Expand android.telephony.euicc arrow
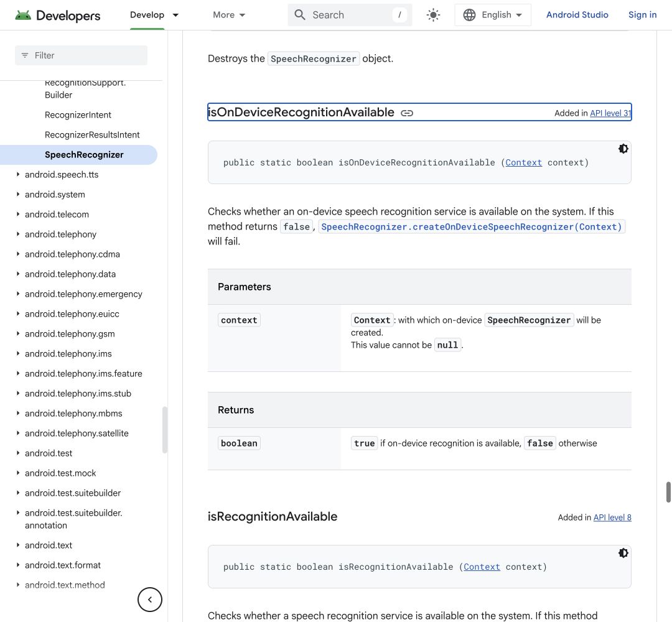Image resolution: width=672 pixels, height=622 pixels. [18, 314]
